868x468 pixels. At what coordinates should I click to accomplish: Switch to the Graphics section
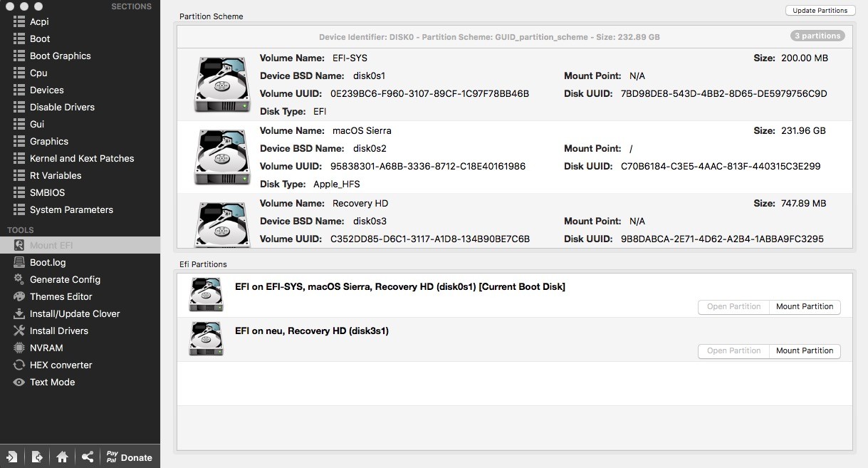(x=80, y=141)
